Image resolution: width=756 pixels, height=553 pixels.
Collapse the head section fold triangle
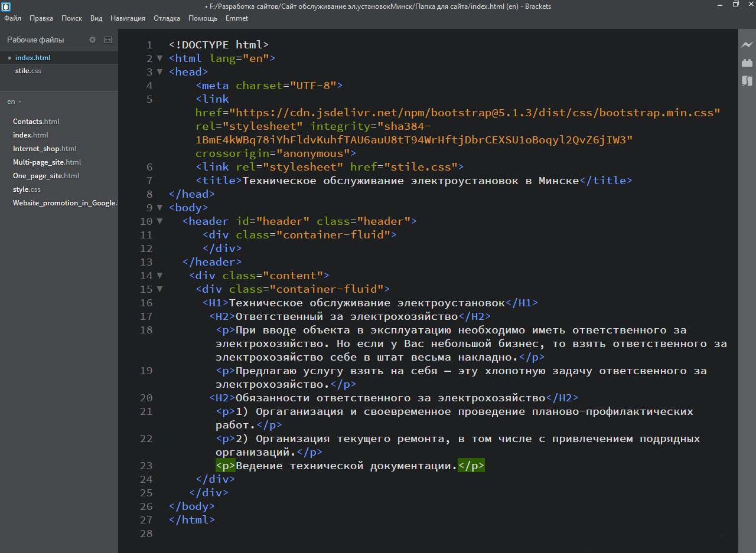pyautogui.click(x=159, y=72)
